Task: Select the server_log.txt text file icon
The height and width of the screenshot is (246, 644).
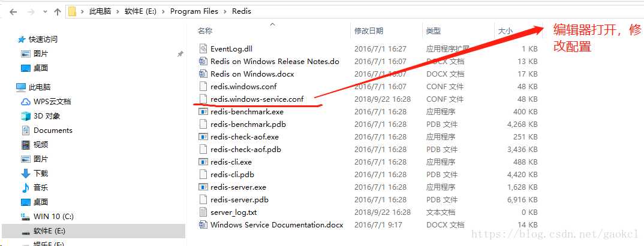Action: pyautogui.click(x=203, y=212)
